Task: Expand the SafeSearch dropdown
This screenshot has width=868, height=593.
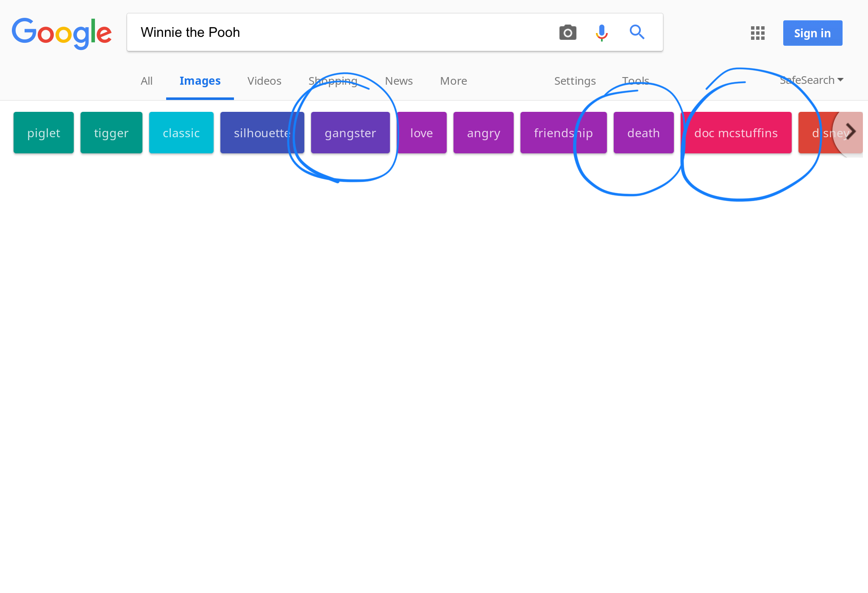Action: point(811,80)
